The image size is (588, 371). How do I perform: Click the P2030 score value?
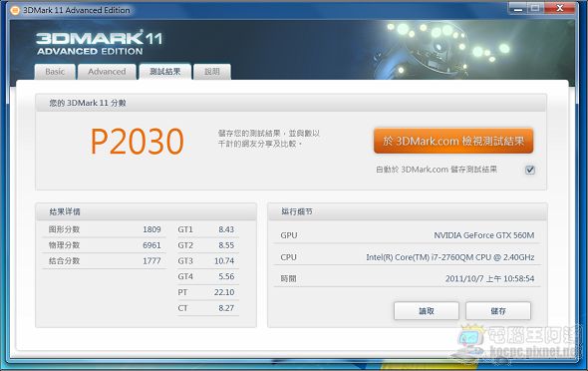138,142
